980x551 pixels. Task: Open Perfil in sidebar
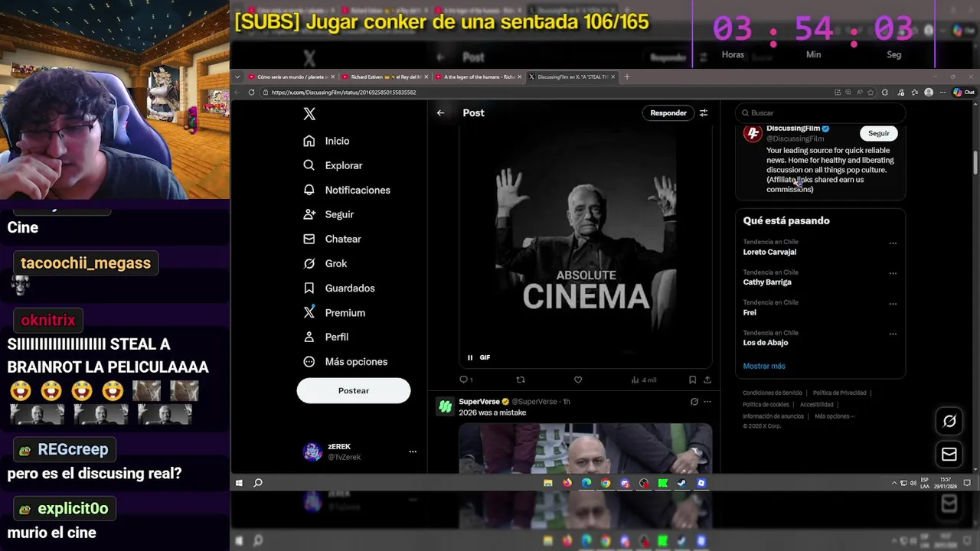click(325, 337)
